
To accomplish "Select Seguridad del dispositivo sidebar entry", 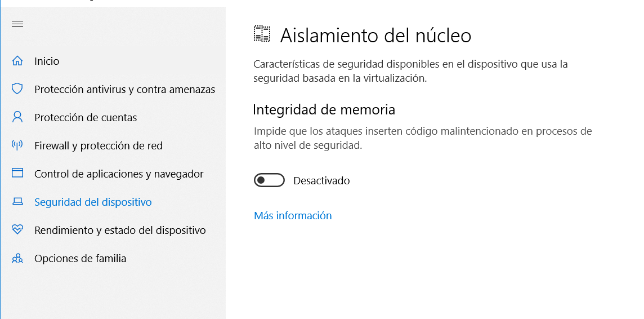I will click(93, 202).
